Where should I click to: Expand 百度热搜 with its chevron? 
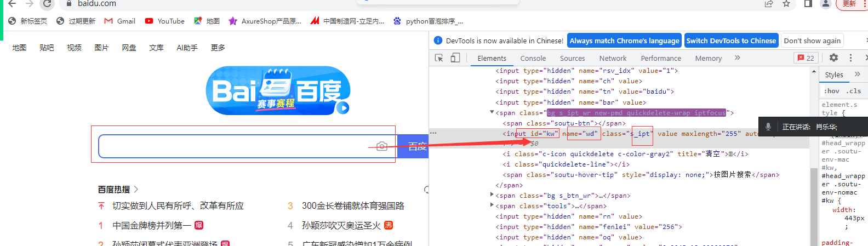[x=136, y=190]
